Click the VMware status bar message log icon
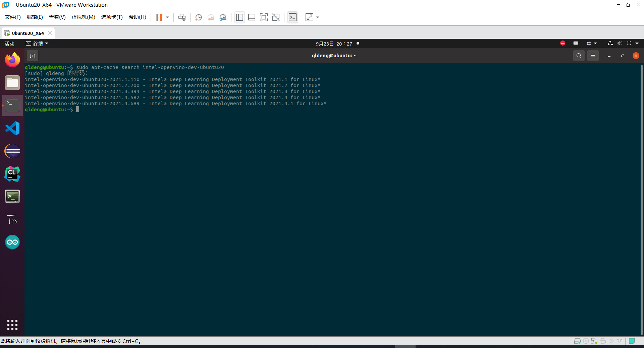This screenshot has width=644, height=348. pos(632,341)
